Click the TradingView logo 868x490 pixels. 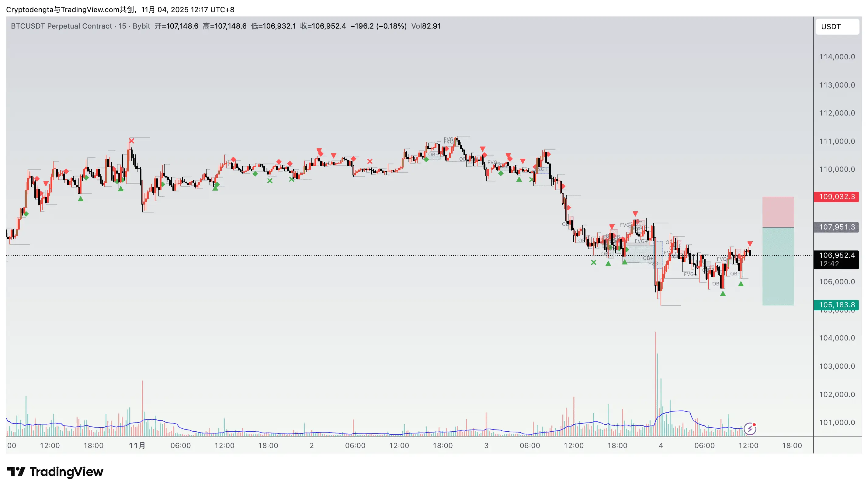55,471
